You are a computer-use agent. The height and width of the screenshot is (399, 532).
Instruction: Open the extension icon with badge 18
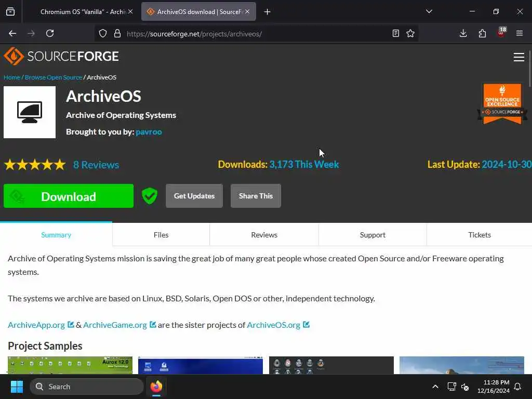501,33
